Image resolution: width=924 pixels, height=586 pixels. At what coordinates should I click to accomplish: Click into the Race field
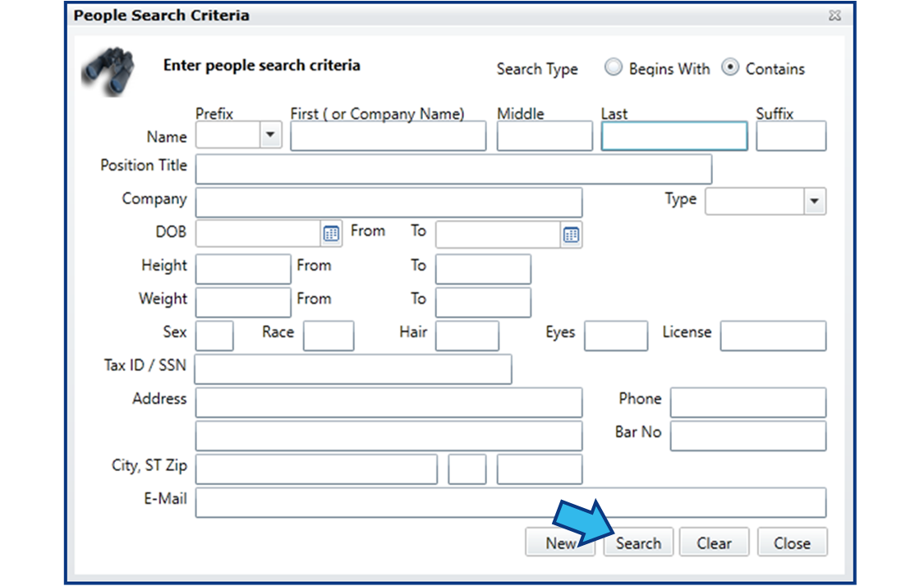click(x=329, y=336)
